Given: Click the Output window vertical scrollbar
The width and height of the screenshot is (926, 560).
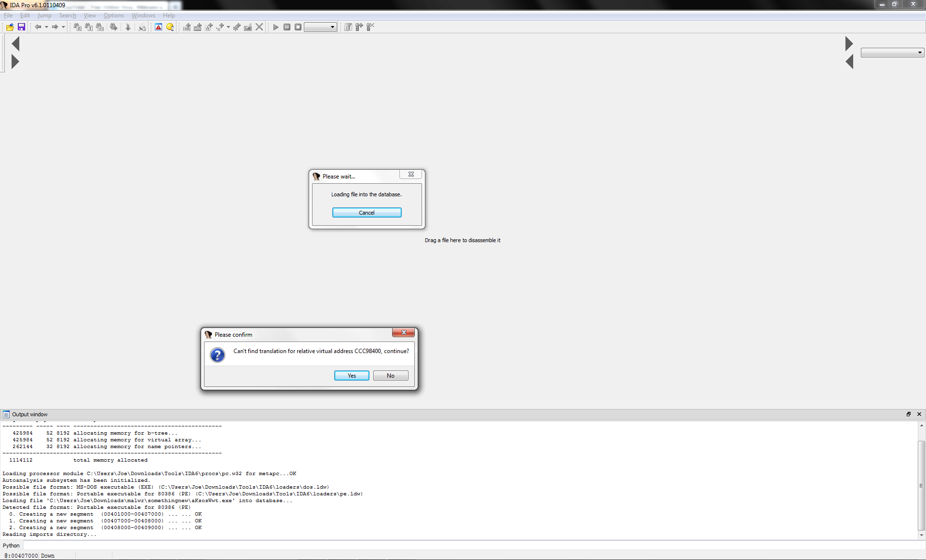Looking at the screenshot, I should point(922,485).
